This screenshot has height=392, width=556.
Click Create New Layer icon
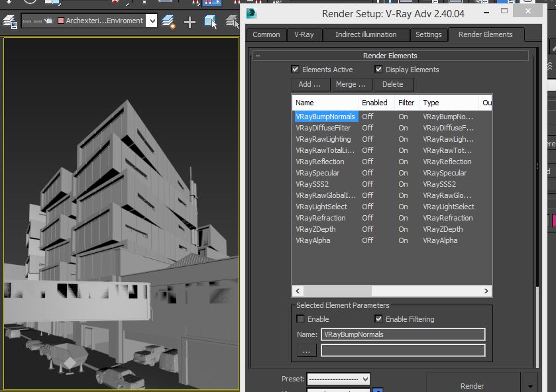tap(168, 21)
